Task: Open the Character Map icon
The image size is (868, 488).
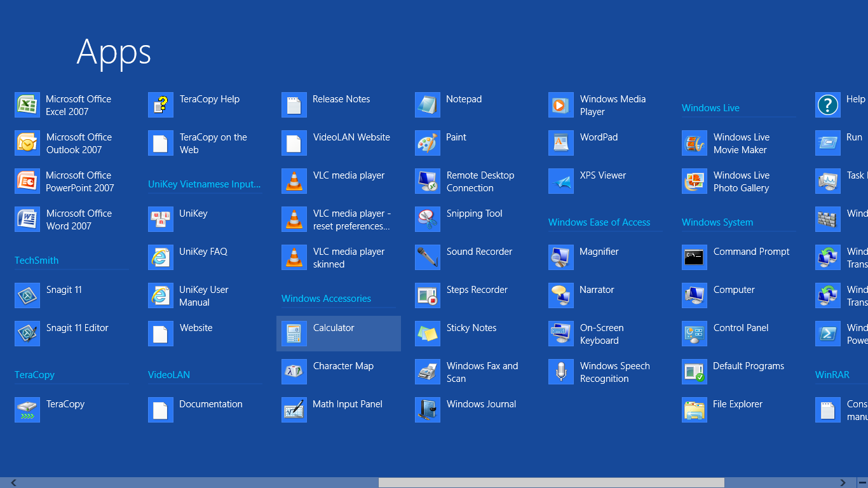Action: pos(294,372)
